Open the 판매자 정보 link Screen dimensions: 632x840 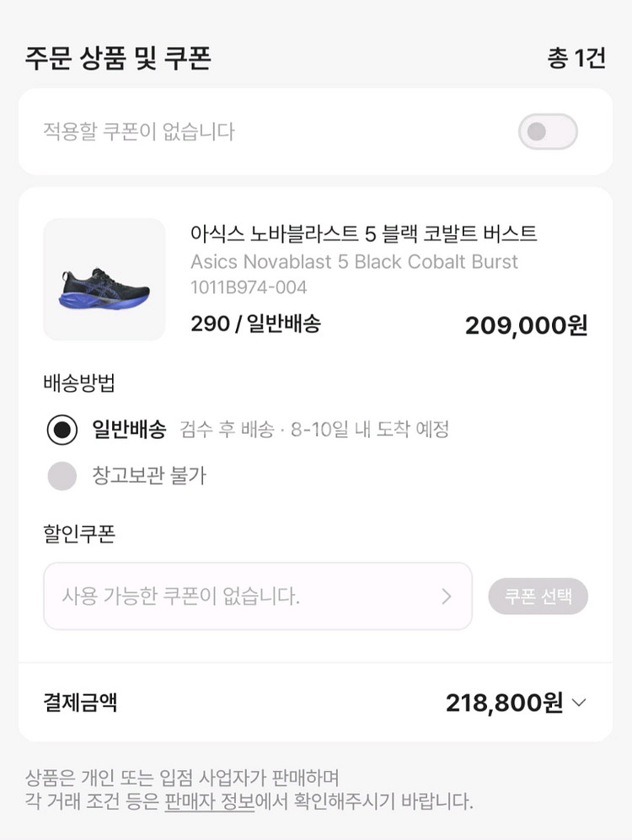point(209,800)
